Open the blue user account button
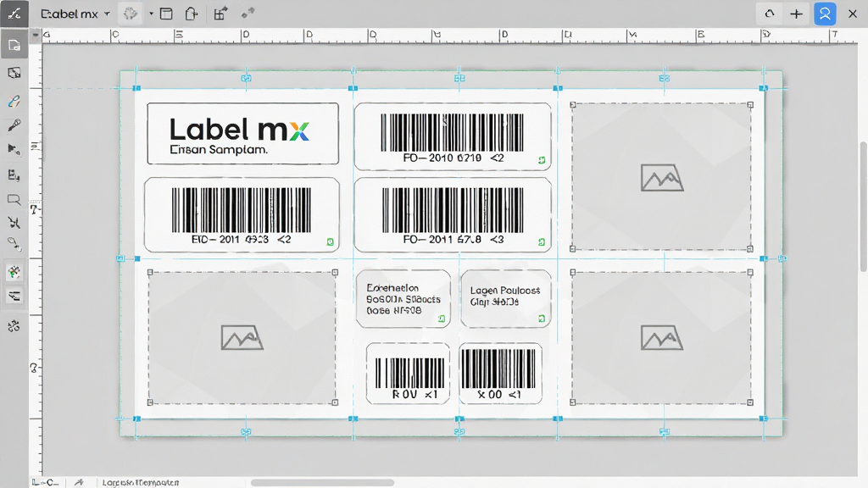This screenshot has width=868, height=488. click(x=825, y=14)
